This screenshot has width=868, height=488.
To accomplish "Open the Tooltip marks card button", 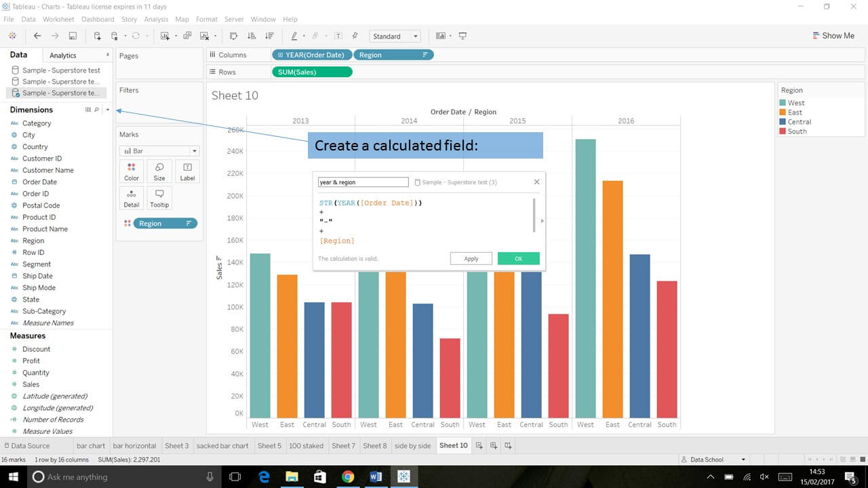I will point(159,198).
